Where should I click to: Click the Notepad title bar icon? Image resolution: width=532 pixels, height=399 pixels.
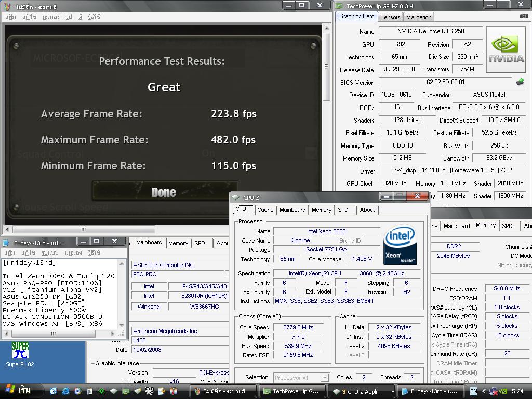[x=6, y=243]
